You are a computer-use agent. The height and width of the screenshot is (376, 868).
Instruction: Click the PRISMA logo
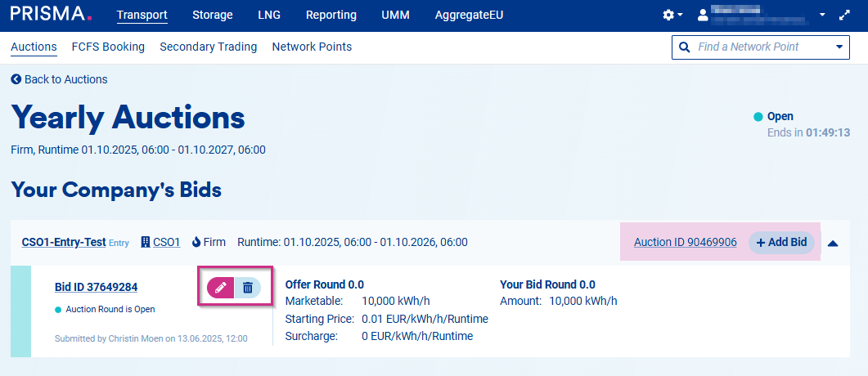click(x=51, y=15)
